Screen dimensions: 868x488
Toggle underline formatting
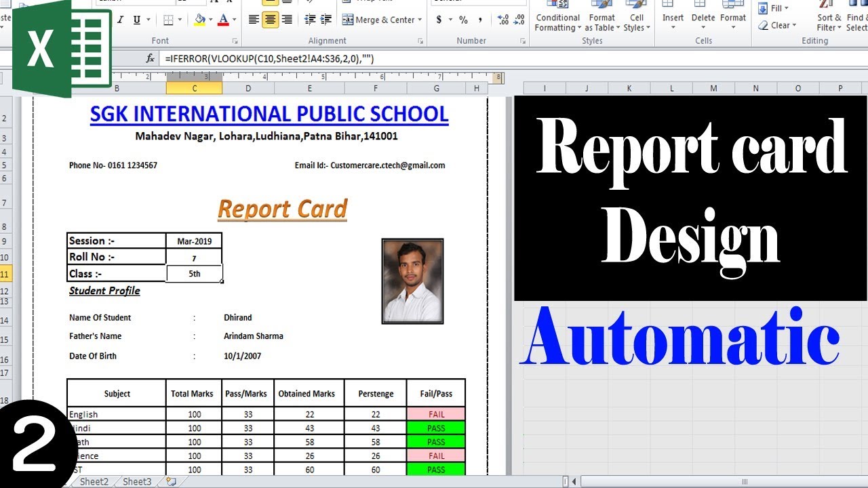138,20
